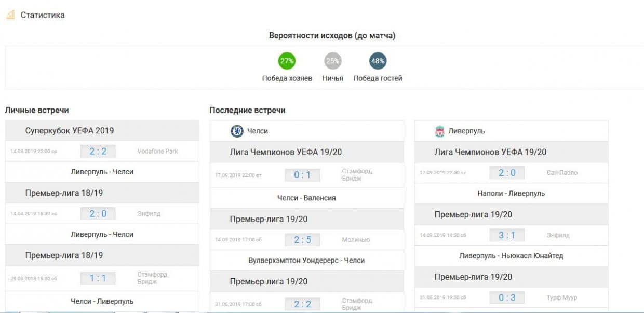Click the Liverpool club crest icon
Screen dimensions: 644x313
pos(440,131)
